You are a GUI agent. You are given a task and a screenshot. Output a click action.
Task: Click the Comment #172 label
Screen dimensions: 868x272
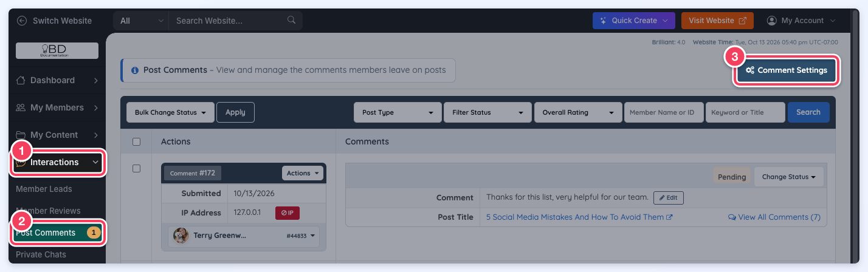coord(193,173)
